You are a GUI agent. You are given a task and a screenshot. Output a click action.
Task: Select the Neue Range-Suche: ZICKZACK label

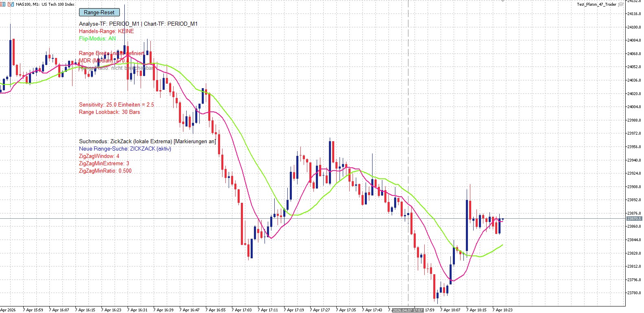click(x=125, y=149)
